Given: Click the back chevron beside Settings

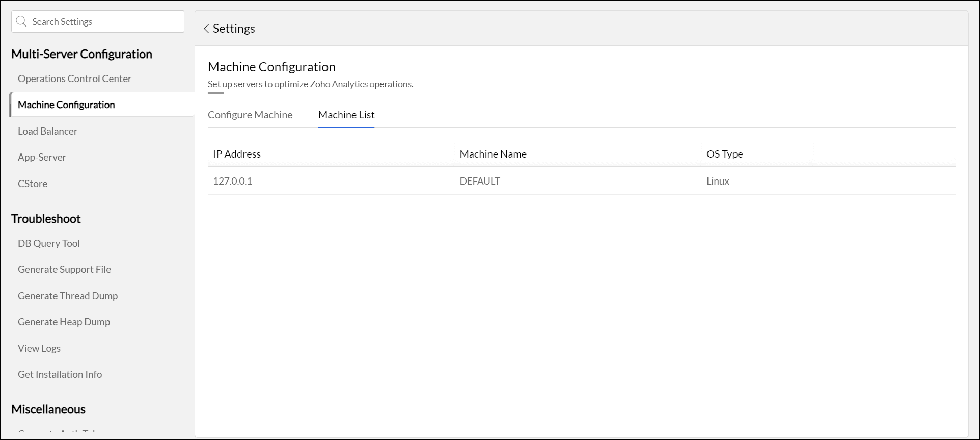Looking at the screenshot, I should coord(206,29).
